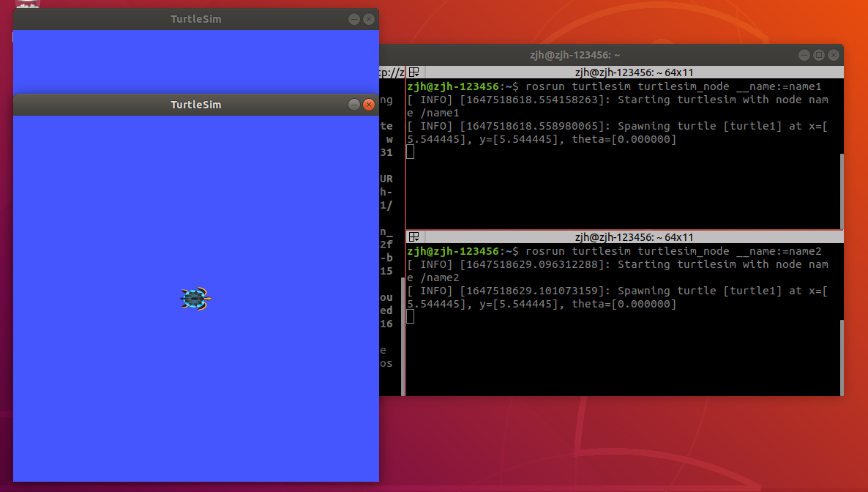The height and width of the screenshot is (492, 868).
Task: Click the bottom terminal pane title bar
Action: [x=625, y=237]
